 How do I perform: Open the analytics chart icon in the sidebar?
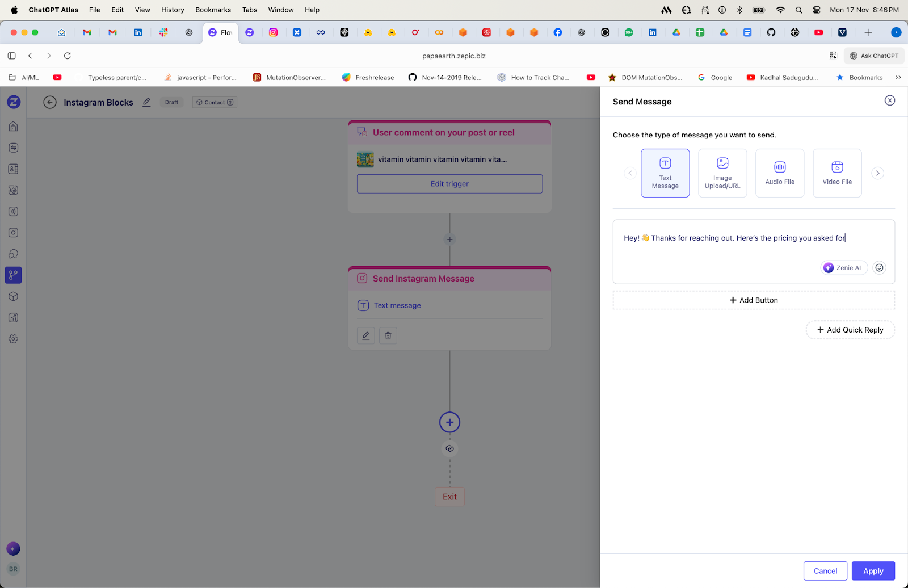click(14, 318)
